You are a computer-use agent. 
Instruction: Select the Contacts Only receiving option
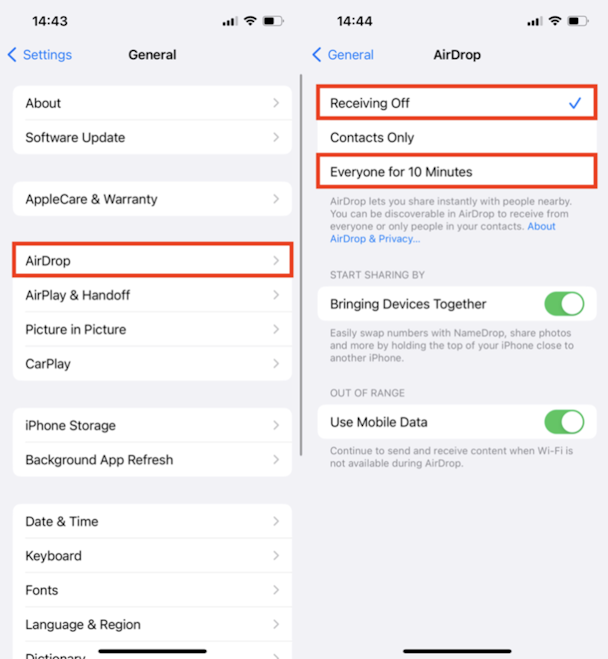point(457,137)
